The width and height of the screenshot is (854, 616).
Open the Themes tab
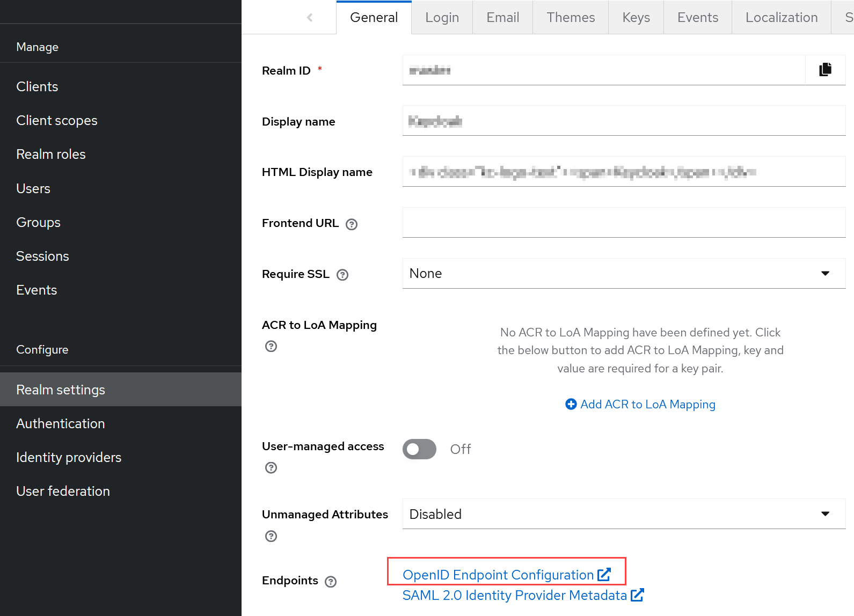click(570, 18)
